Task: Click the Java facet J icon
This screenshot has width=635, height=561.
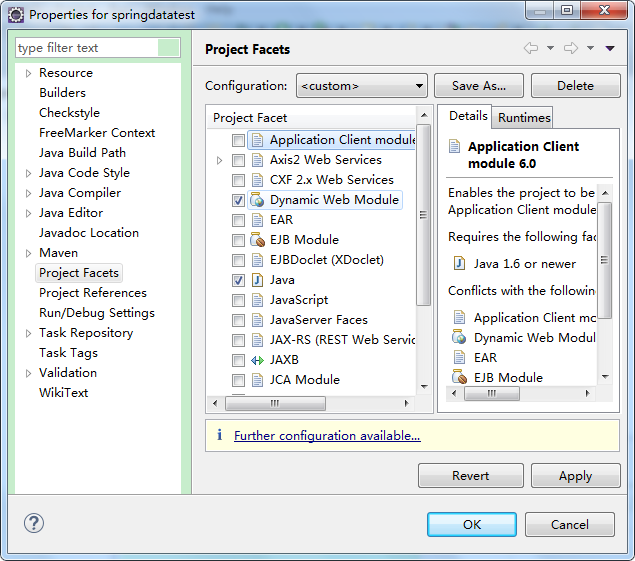Action: click(257, 280)
